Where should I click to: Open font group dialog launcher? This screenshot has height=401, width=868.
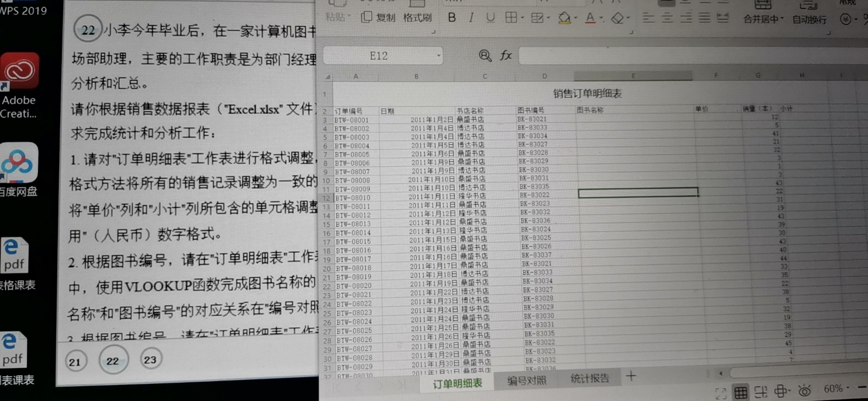pyautogui.click(x=631, y=33)
